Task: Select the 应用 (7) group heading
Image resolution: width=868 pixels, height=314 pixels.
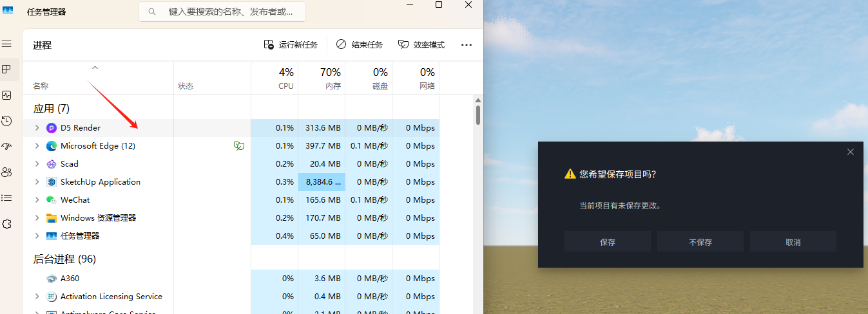Action: point(52,108)
